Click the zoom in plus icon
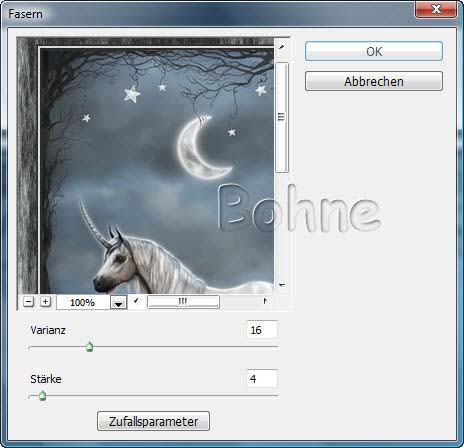Image resolution: width=464 pixels, height=448 pixels. point(45,302)
